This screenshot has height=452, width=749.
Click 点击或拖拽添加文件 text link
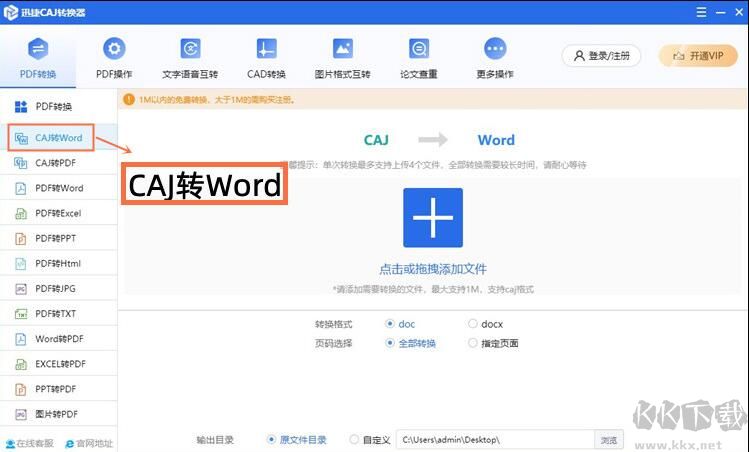pos(433,269)
